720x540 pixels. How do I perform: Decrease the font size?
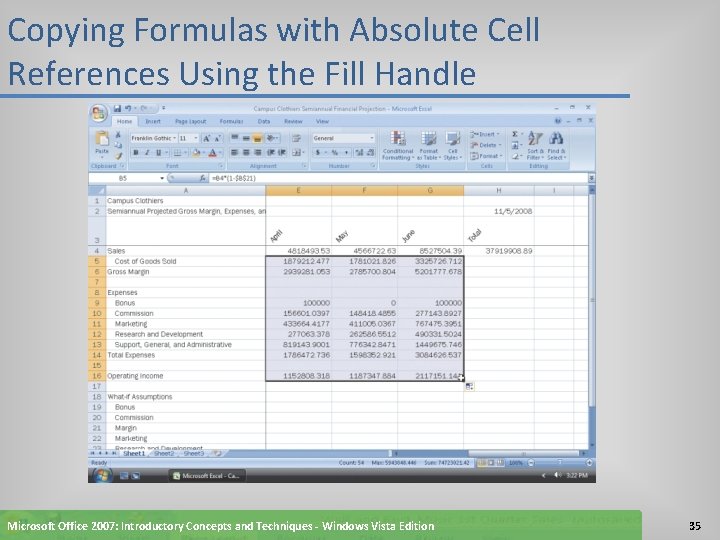click(x=217, y=138)
